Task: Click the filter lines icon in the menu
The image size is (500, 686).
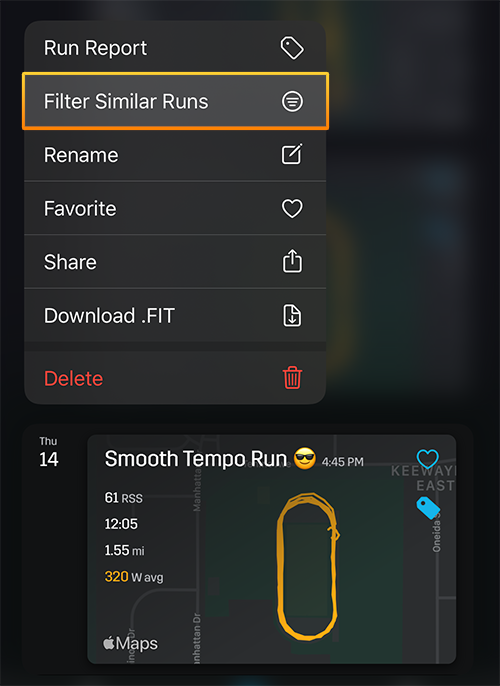Action: pos(292,102)
